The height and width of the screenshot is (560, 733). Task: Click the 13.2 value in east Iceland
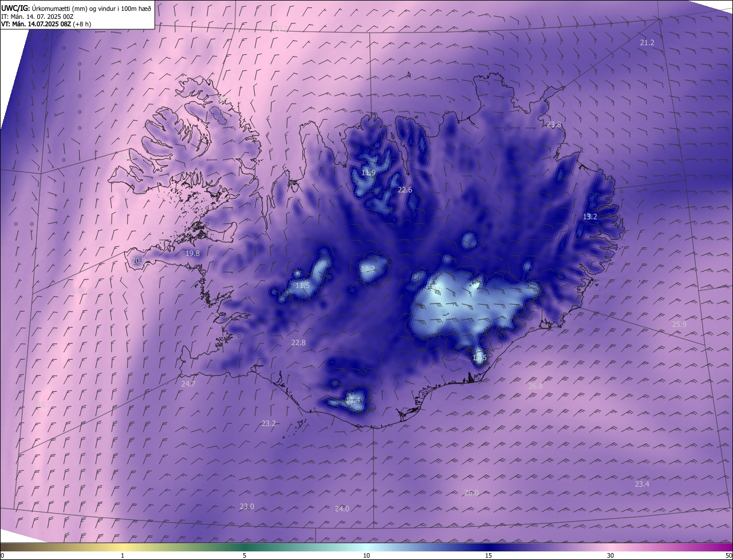click(x=590, y=216)
